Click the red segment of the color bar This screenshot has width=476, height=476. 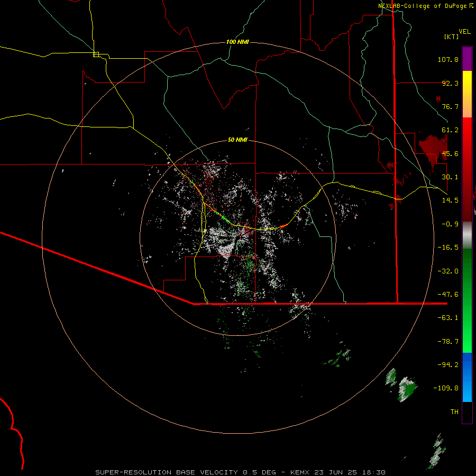click(x=467, y=169)
